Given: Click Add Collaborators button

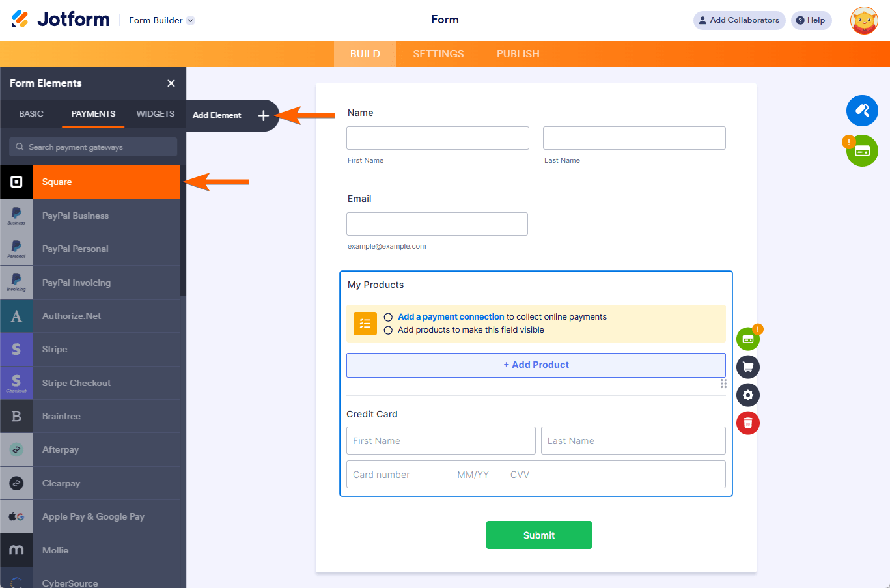Looking at the screenshot, I should click(x=740, y=20).
